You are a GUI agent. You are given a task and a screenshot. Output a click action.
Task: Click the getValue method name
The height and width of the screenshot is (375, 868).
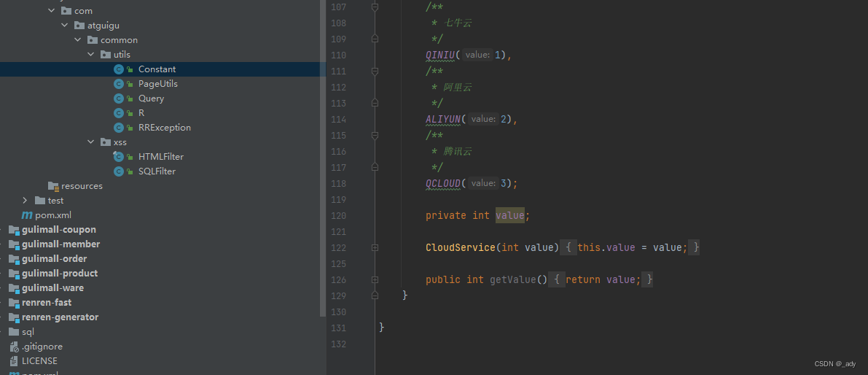click(513, 279)
